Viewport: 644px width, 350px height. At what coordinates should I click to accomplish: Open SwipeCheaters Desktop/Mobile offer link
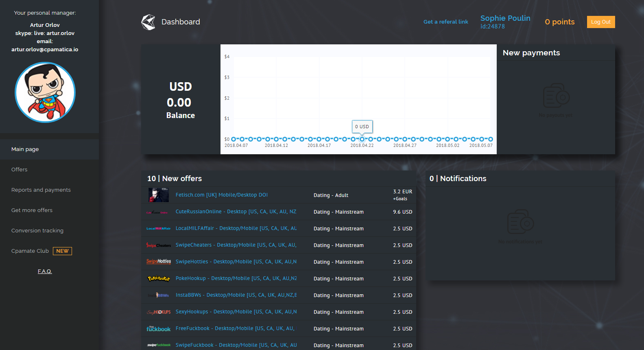[236, 245]
